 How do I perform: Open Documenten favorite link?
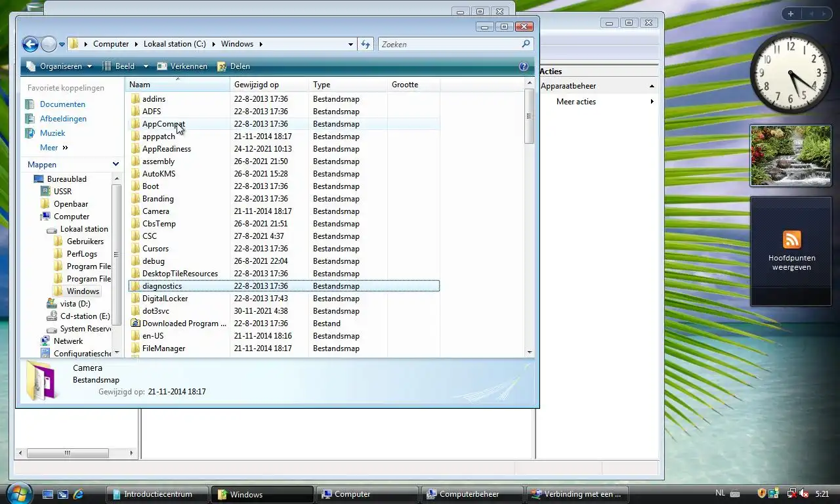62,104
